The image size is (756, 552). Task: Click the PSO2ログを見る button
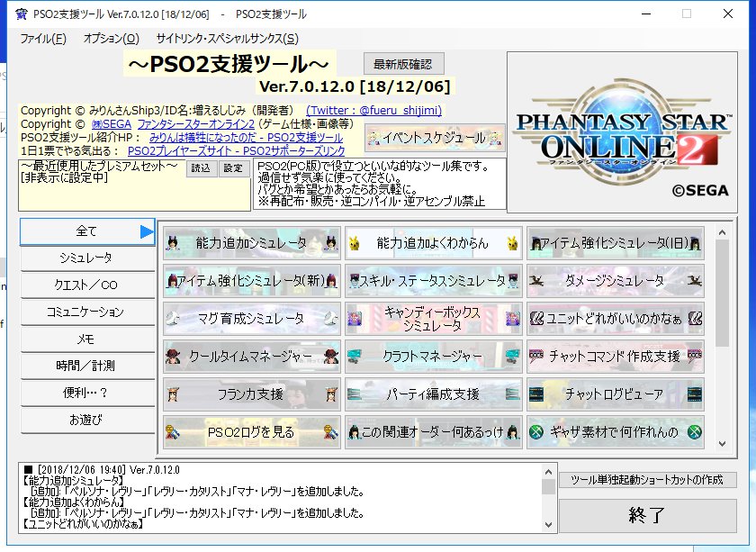252,432
